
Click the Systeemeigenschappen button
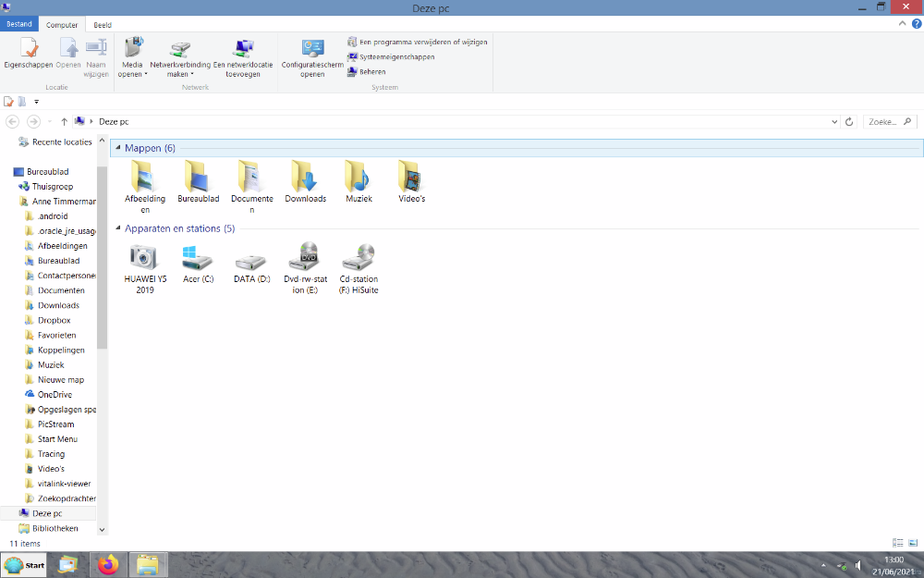tap(391, 56)
